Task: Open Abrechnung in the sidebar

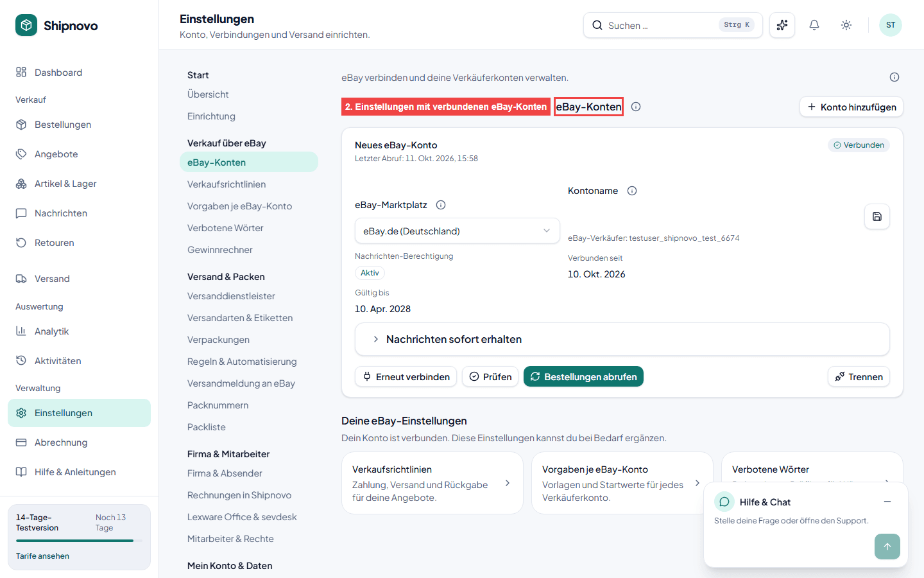Action: [x=79, y=442]
